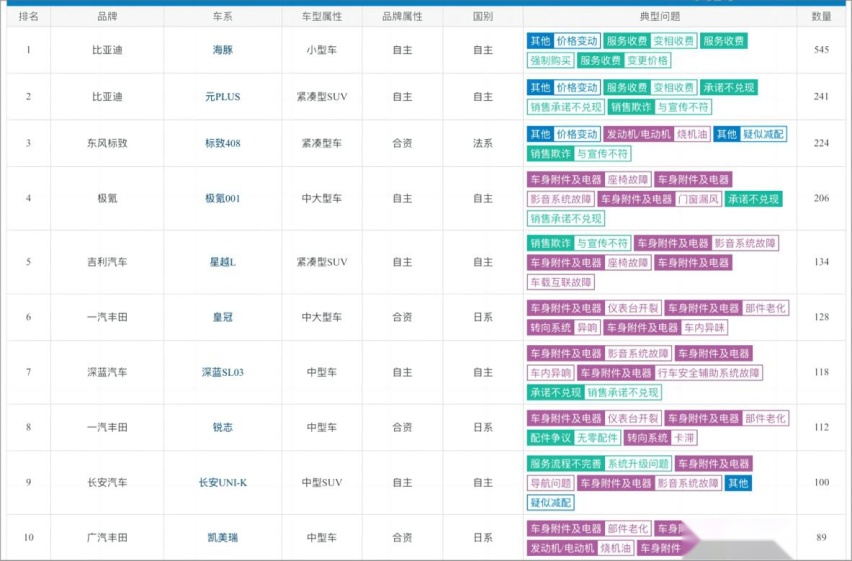The height and width of the screenshot is (561, 852).
Task: Click the 影音系统故障 tag in 极氪001 row
Action: pos(561,200)
